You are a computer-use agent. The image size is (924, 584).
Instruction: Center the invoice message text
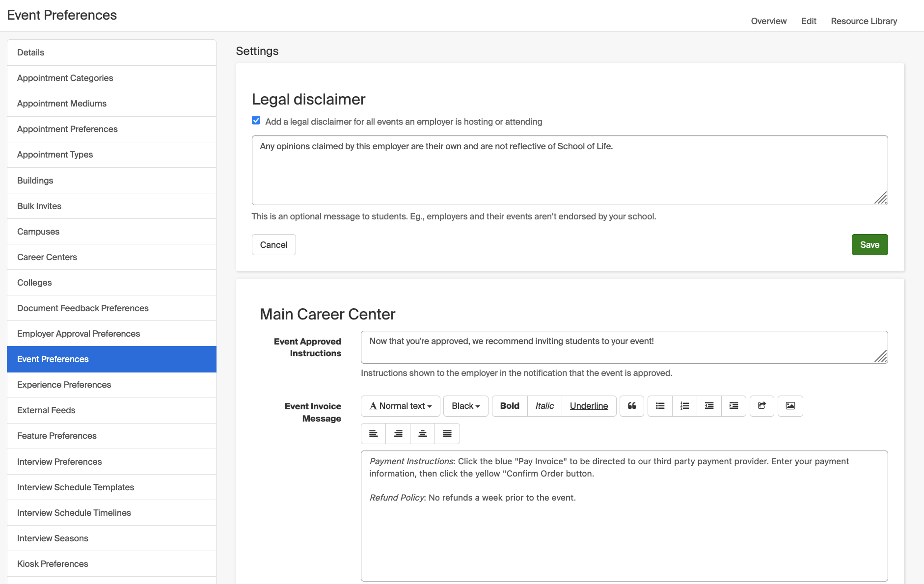[x=423, y=433]
